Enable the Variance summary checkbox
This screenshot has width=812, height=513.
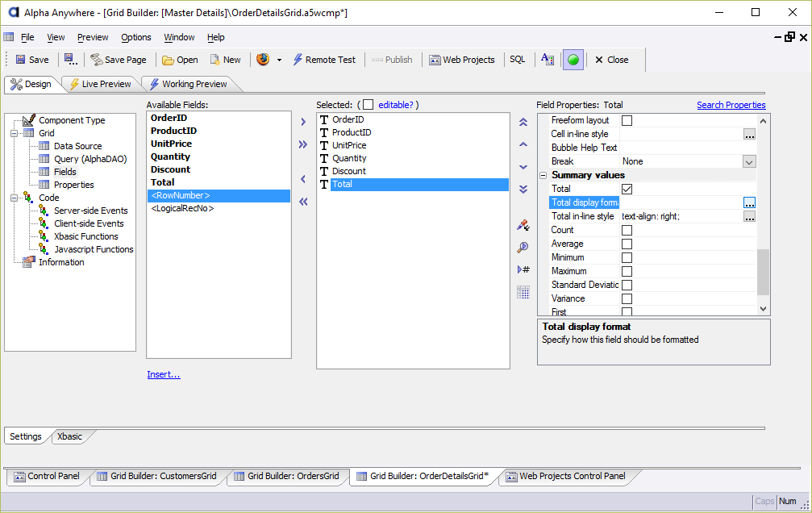pos(627,299)
